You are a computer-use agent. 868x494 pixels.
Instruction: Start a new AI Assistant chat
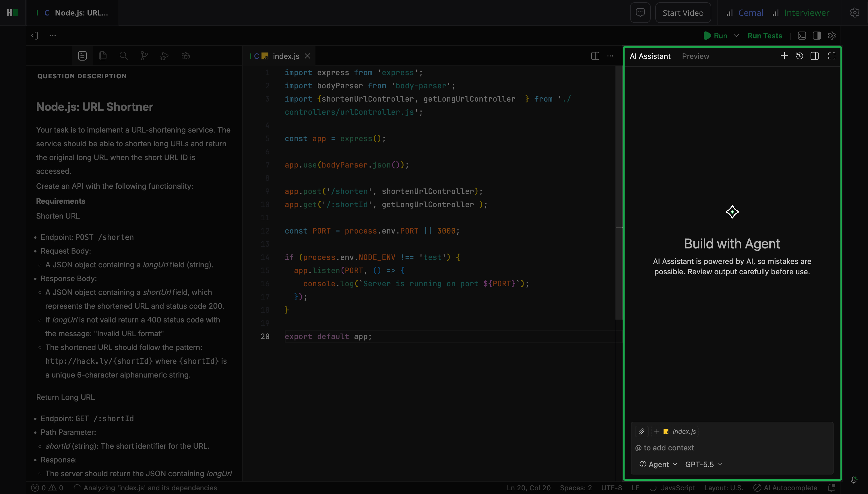784,56
